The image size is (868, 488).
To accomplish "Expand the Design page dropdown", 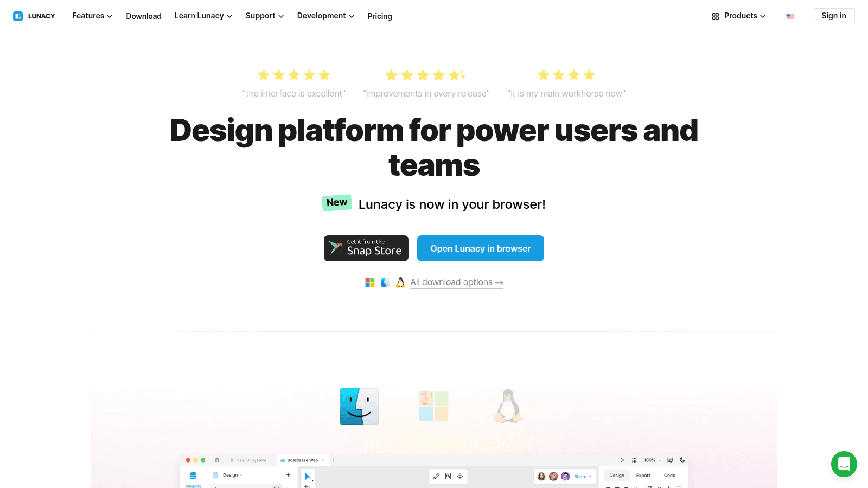I will click(233, 475).
